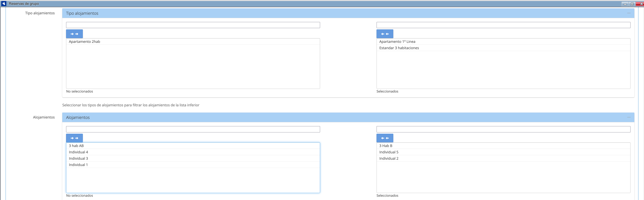Move all Alojamientos to selected list
The width and height of the screenshot is (644, 200).
tap(74, 138)
